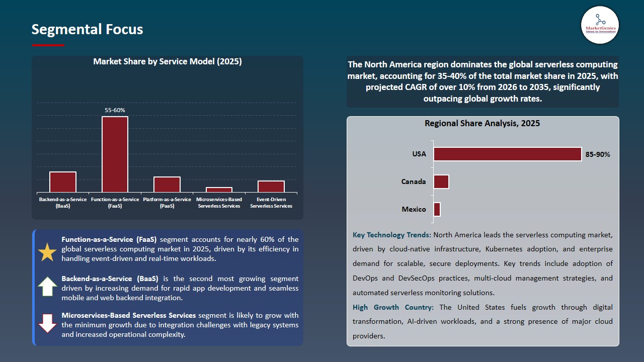Click the Market Share by Service Model title
Screen dimensions: 644x362
[168, 61]
